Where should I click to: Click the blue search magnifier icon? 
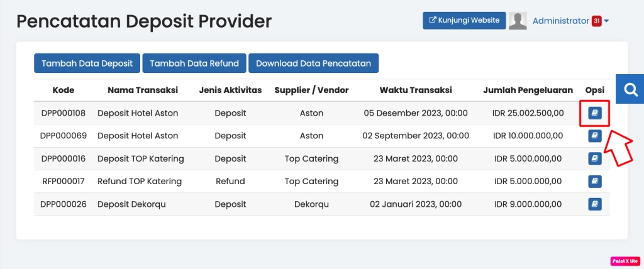630,91
